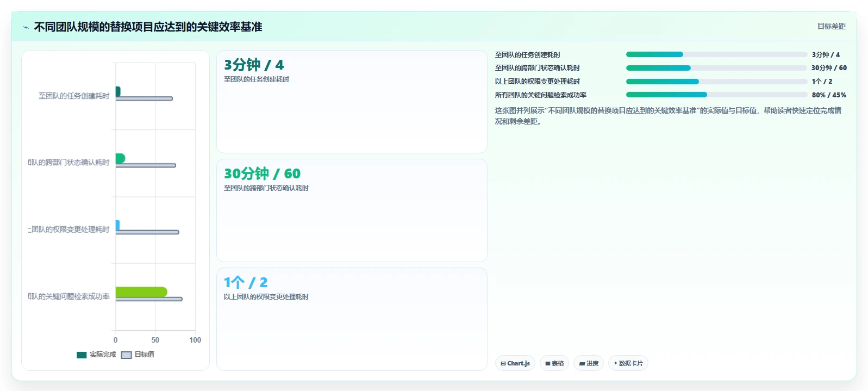
Task: Select the 3分钟 / 4 data card value
Action: point(254,65)
